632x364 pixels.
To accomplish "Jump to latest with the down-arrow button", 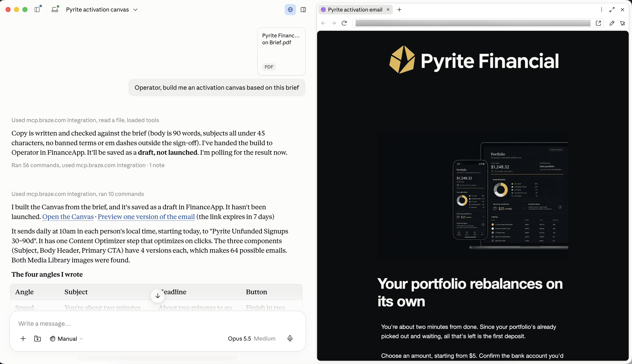I will (x=158, y=296).
